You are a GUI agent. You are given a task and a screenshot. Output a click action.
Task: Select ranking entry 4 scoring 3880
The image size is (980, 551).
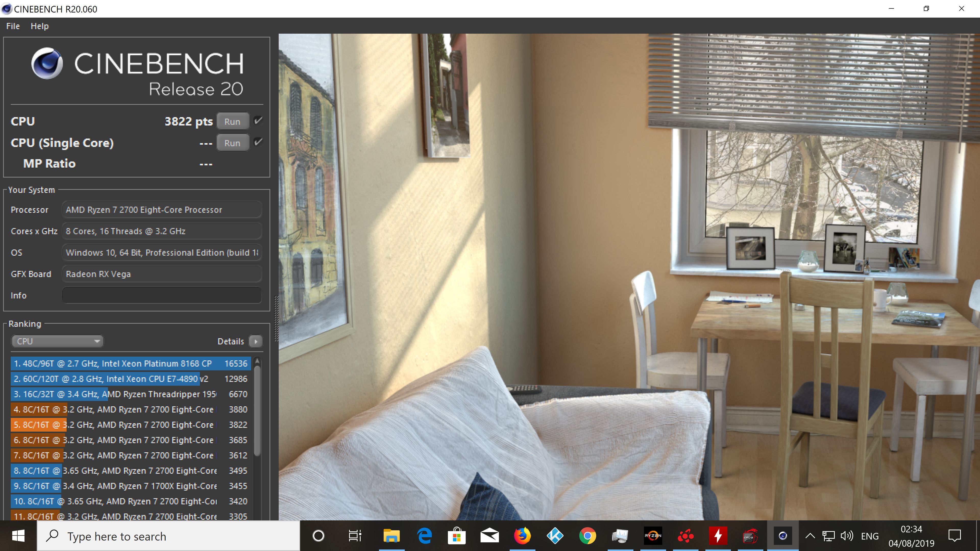131,409
